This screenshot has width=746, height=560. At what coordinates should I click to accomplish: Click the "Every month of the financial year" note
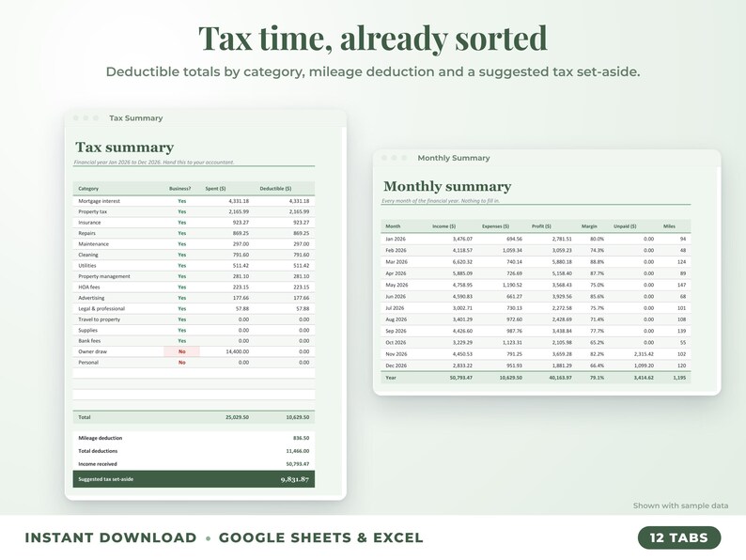[x=441, y=201]
